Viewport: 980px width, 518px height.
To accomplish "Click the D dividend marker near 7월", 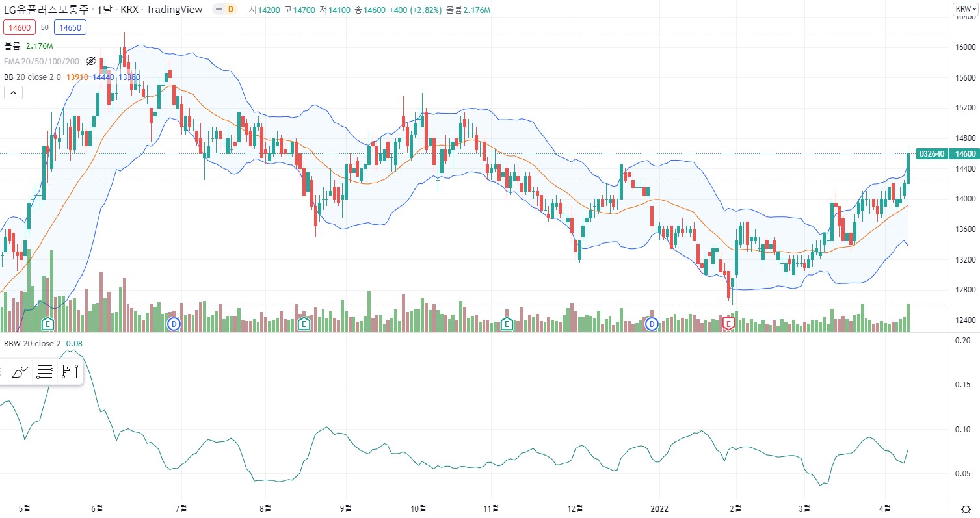I will pos(174,323).
